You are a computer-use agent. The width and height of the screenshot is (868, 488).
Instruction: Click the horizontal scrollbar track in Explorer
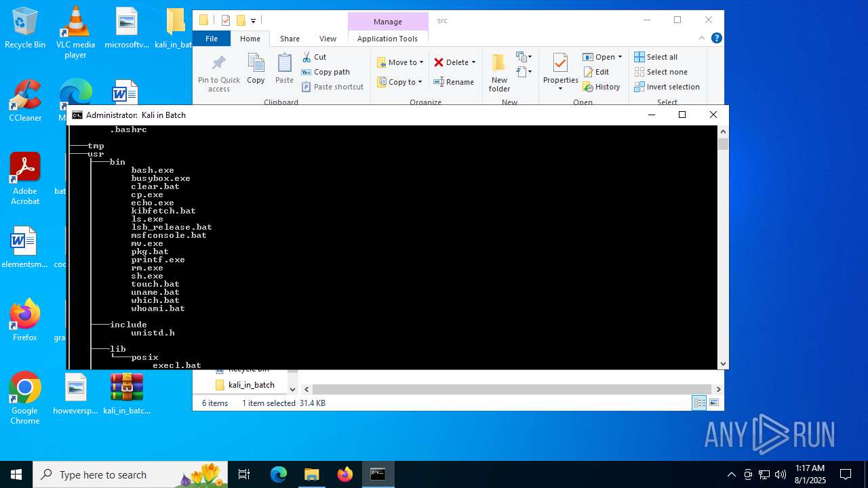point(512,389)
